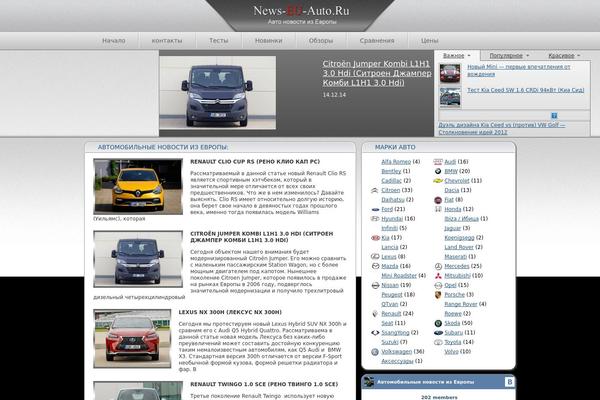Open the Контакты menu item
600x400 pixels.
point(167,41)
